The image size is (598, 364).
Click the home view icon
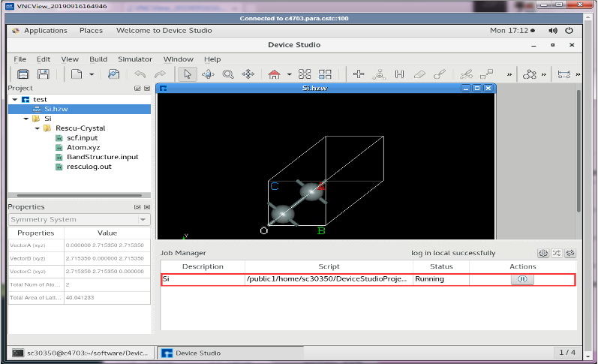point(274,74)
